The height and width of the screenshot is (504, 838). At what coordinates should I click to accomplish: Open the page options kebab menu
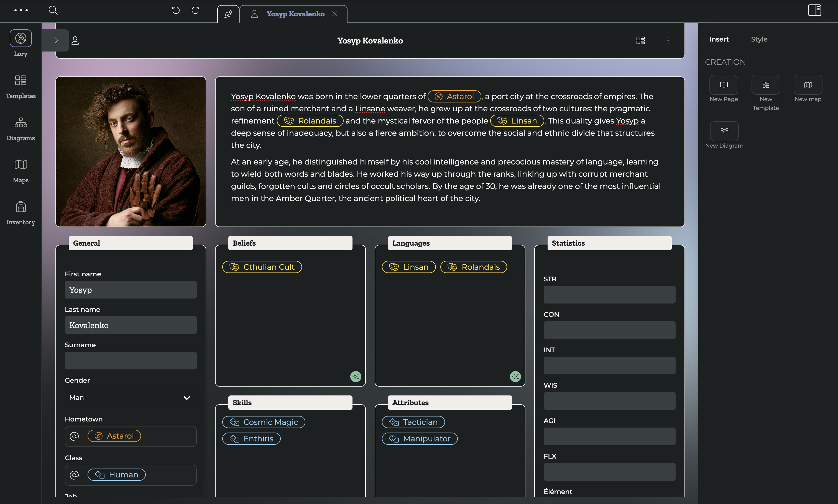(668, 40)
